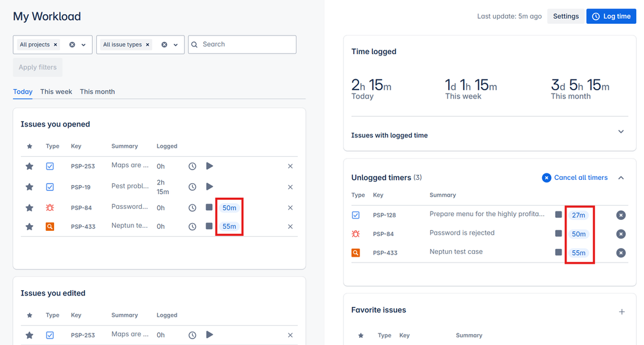Switch to the This month tab

pyautogui.click(x=97, y=92)
